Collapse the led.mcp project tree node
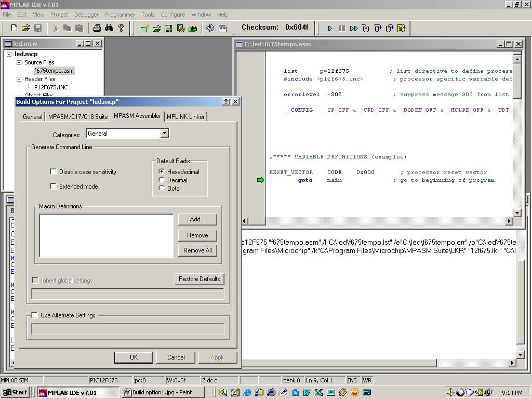 [x=9, y=54]
